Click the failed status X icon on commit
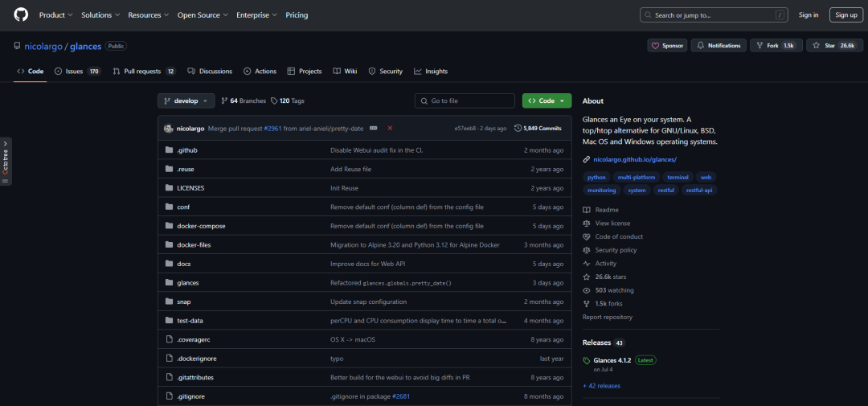 pyautogui.click(x=390, y=128)
